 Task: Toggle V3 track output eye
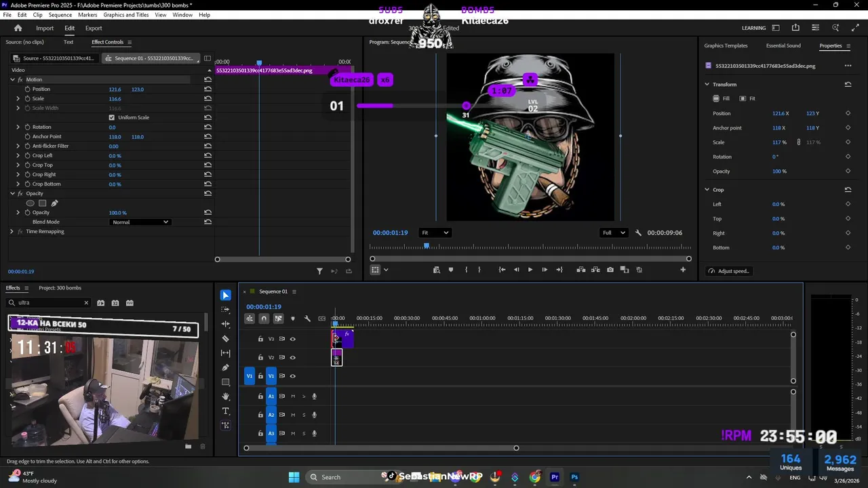click(x=293, y=339)
